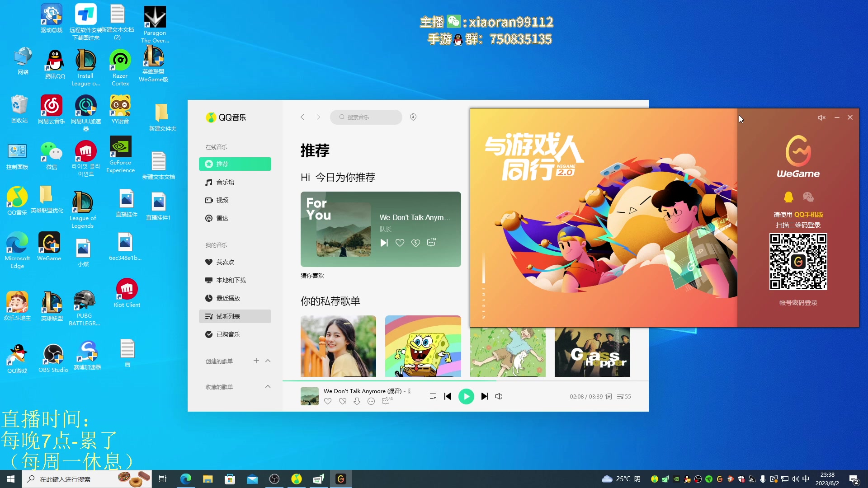Select the PUBG BATTLEGROUNDS desktop icon

point(85,308)
